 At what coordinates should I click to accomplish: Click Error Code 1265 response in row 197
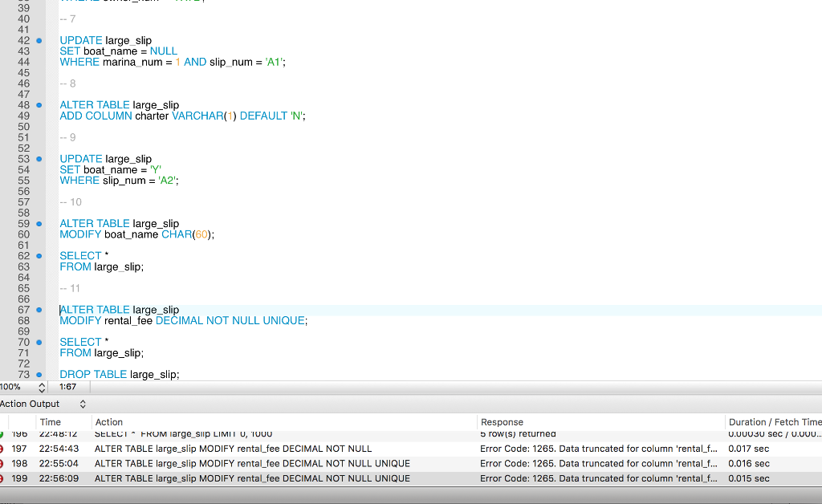coord(599,449)
